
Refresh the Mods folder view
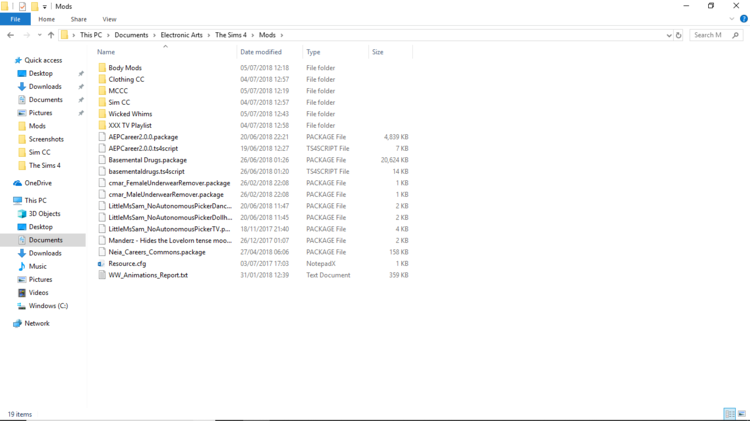(678, 35)
